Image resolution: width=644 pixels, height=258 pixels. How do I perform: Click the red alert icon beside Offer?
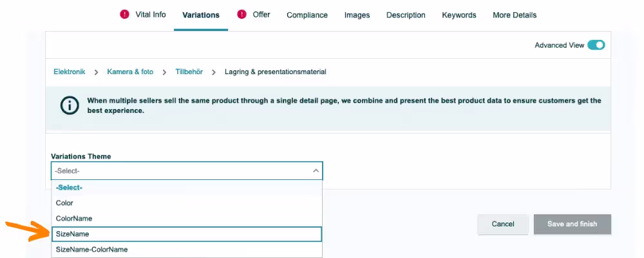point(242,14)
